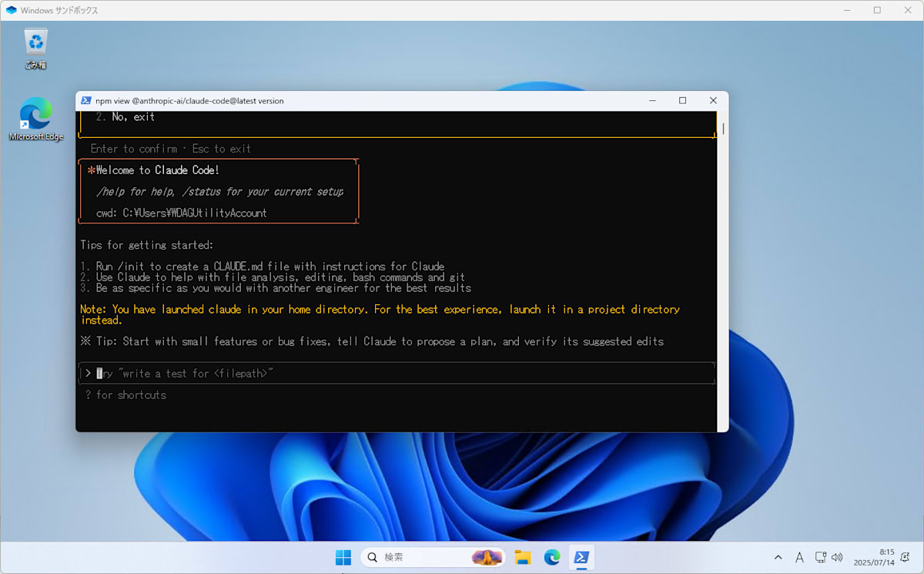924x574 pixels.
Task: Open File Explorer from the taskbar
Action: pyautogui.click(x=523, y=557)
